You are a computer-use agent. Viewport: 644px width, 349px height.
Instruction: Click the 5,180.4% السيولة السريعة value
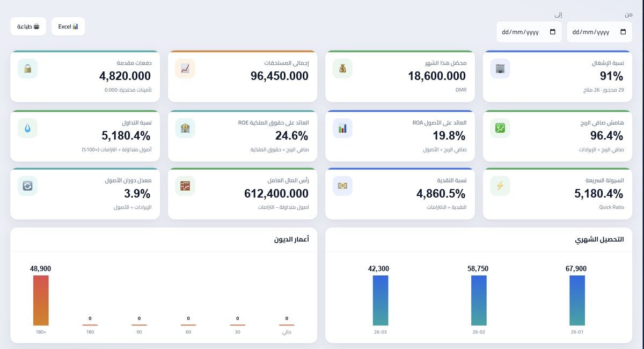click(599, 193)
